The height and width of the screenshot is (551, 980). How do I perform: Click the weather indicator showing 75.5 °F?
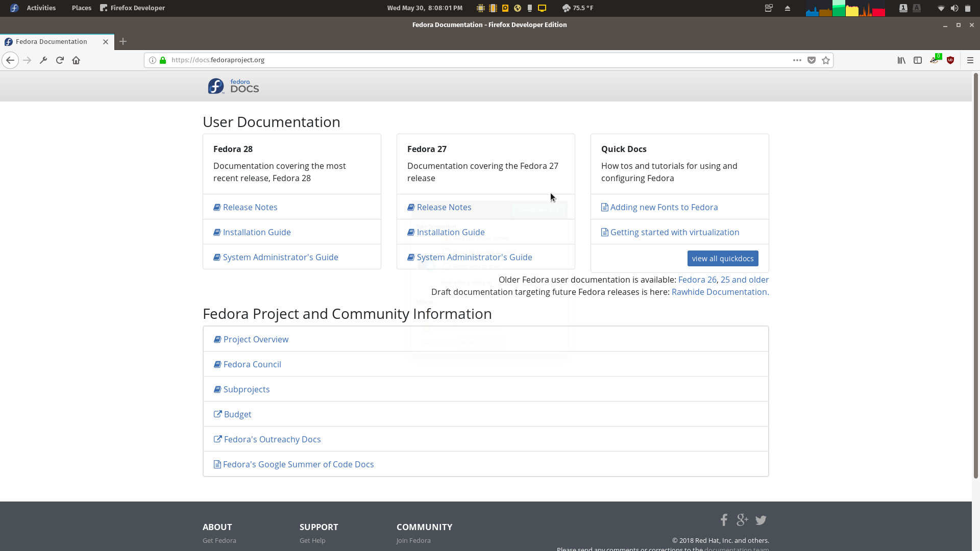click(x=578, y=8)
